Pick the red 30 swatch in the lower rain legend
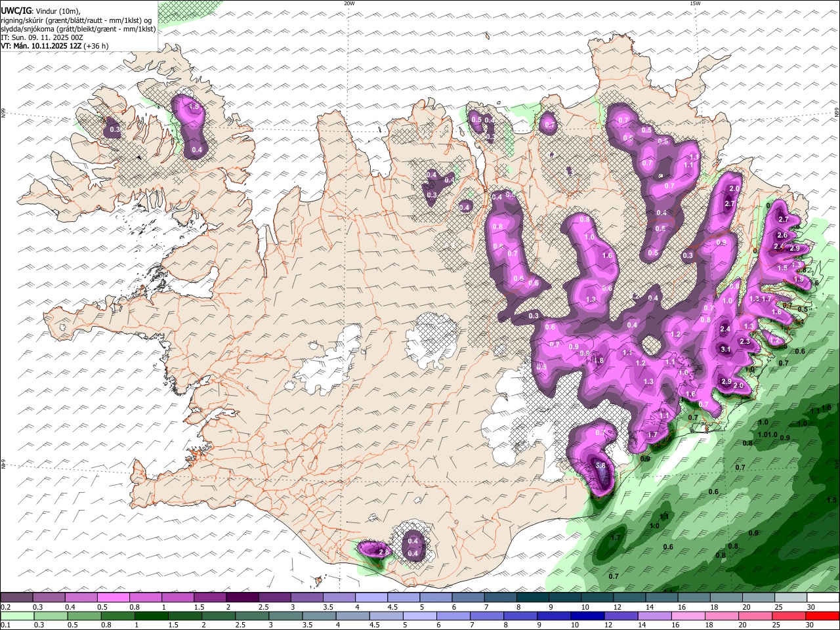 coord(822,616)
